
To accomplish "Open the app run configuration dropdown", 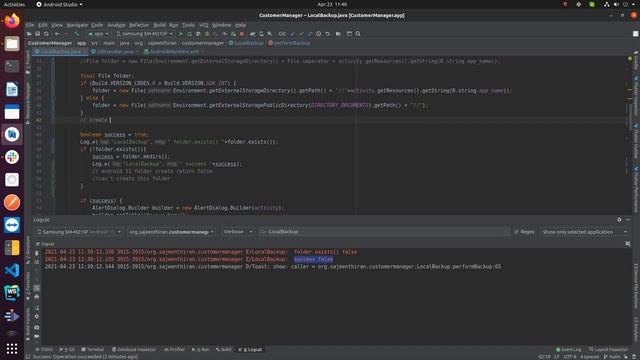I will pos(98,34).
